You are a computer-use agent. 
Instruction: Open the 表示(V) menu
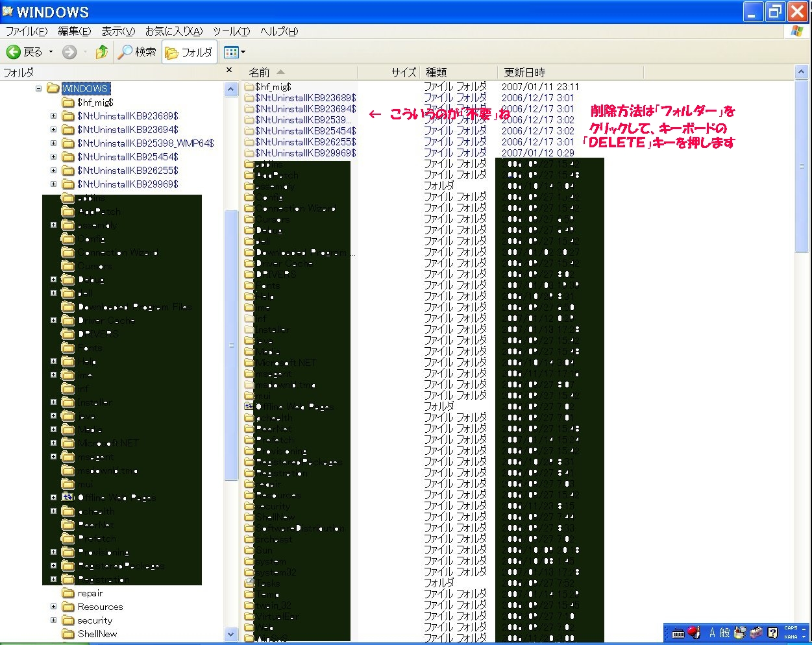click(x=118, y=31)
